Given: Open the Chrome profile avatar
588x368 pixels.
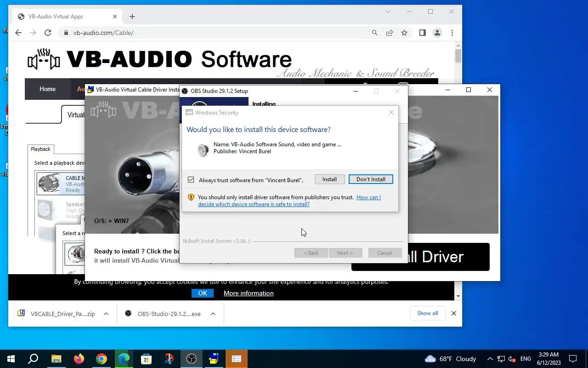Looking at the screenshot, I should coord(437,33).
